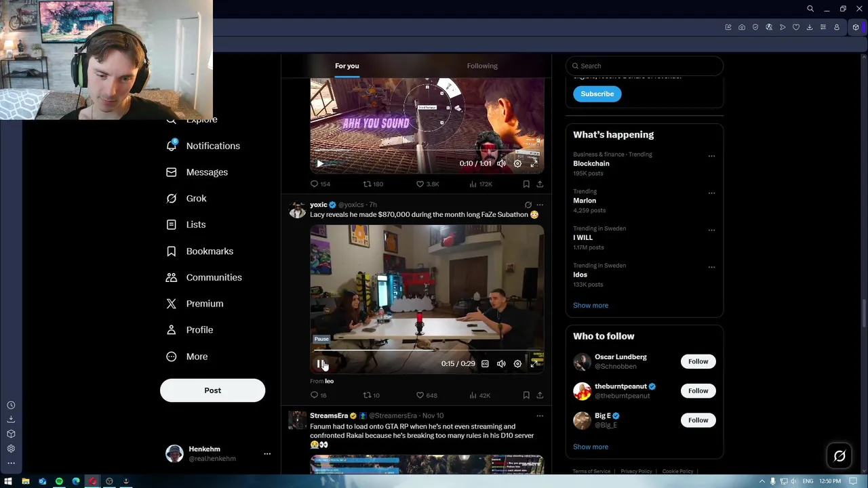Open options for I WILL trend
868x488 pixels.
[711, 230]
